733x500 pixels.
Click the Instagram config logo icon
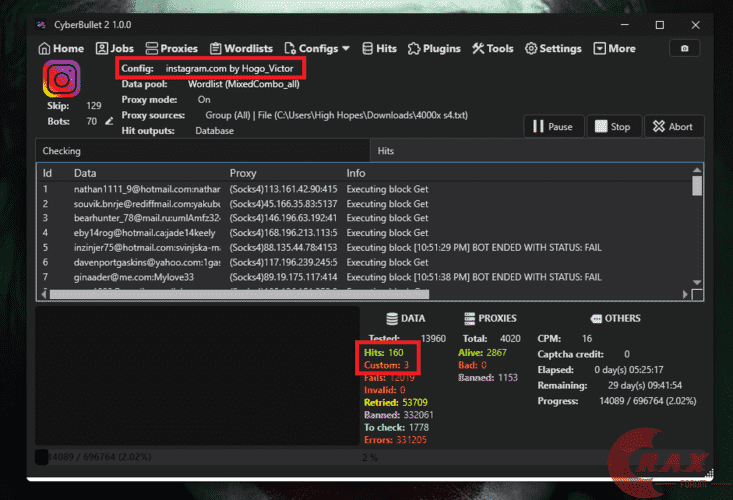click(x=62, y=79)
